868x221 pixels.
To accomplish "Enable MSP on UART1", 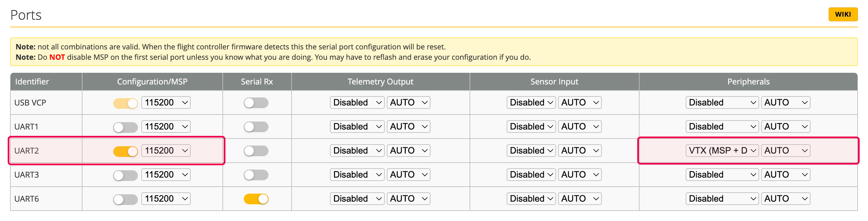I will [x=125, y=127].
